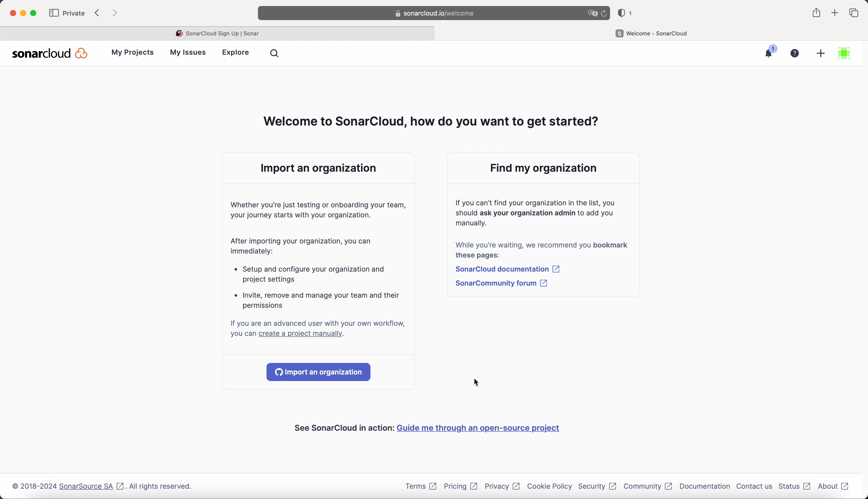Image resolution: width=868 pixels, height=499 pixels.
Task: Open the plus create menu
Action: (821, 53)
